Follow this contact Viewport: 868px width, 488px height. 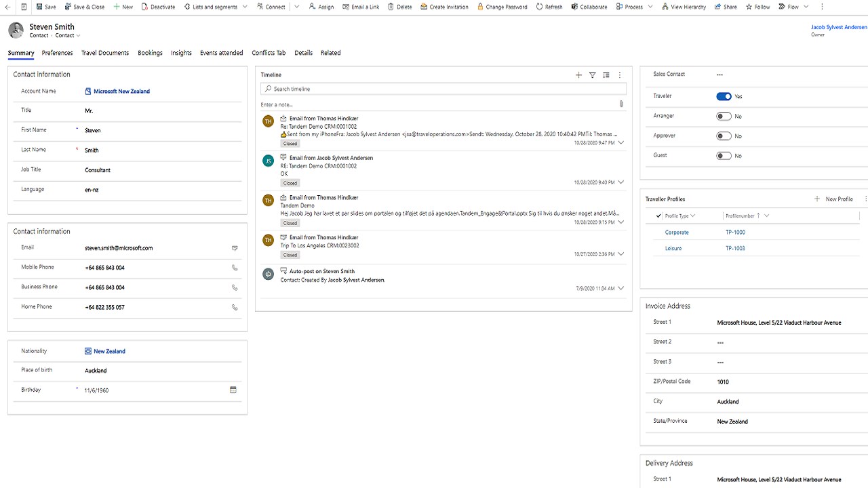pyautogui.click(x=757, y=7)
